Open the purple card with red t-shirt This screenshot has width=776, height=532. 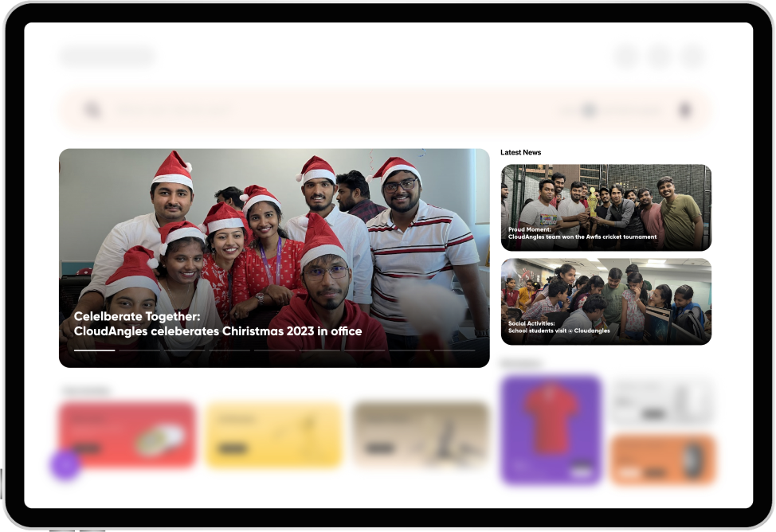pos(551,429)
